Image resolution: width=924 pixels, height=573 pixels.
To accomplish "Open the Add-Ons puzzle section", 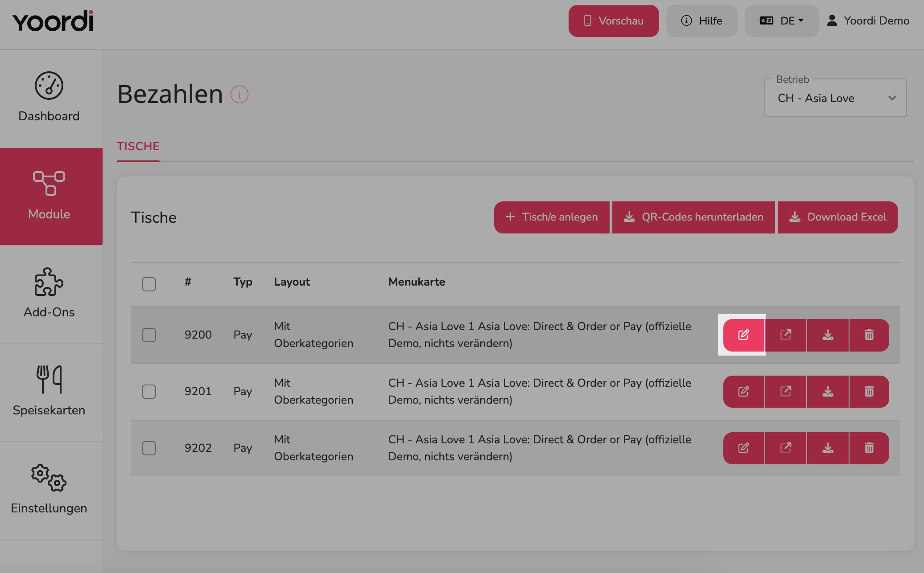I will (x=49, y=294).
